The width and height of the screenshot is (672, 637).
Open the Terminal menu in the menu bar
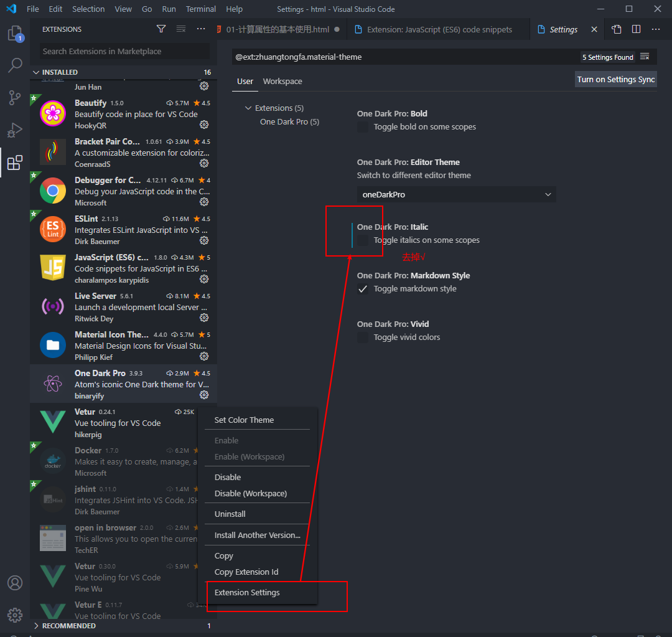(200, 9)
